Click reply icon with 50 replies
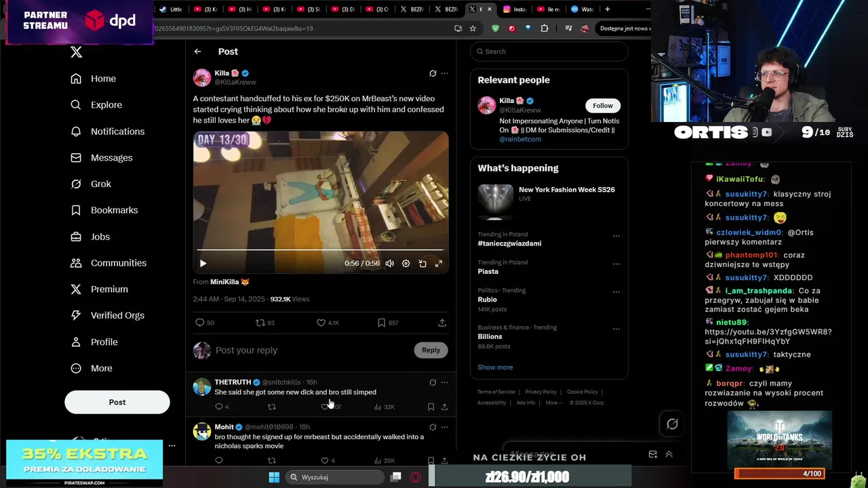 (205, 323)
